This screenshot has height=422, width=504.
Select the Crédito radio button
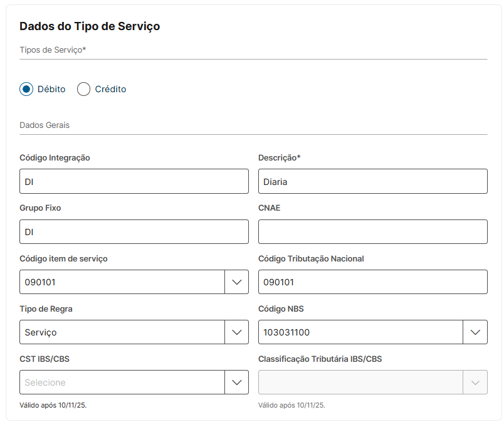(x=83, y=89)
